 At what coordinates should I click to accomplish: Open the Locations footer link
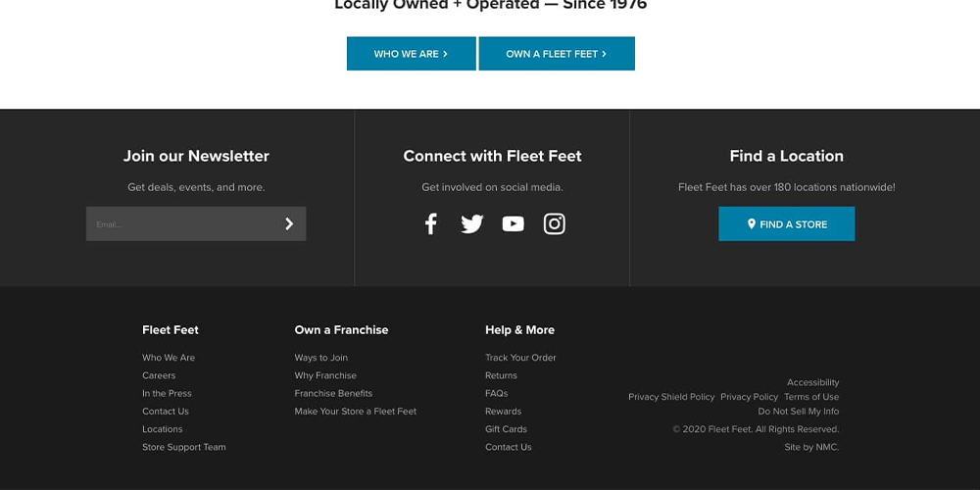[163, 429]
